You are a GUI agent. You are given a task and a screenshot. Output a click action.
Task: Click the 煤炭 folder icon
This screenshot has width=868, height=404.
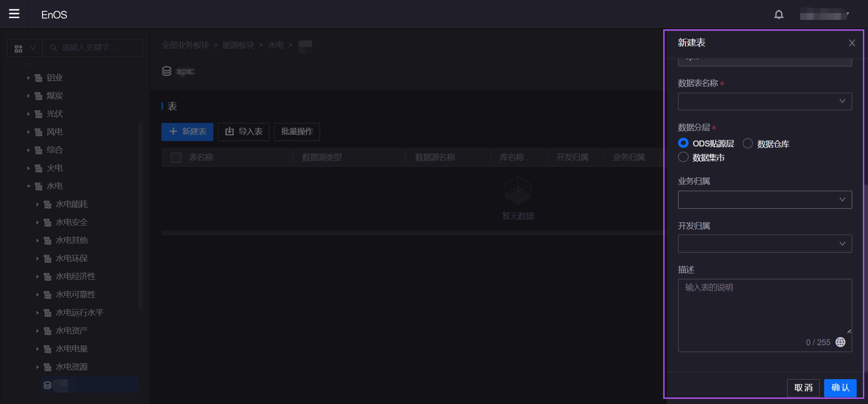39,96
